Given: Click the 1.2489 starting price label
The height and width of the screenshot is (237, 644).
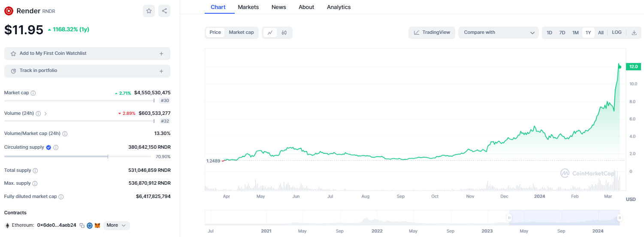Looking at the screenshot, I should [213, 161].
